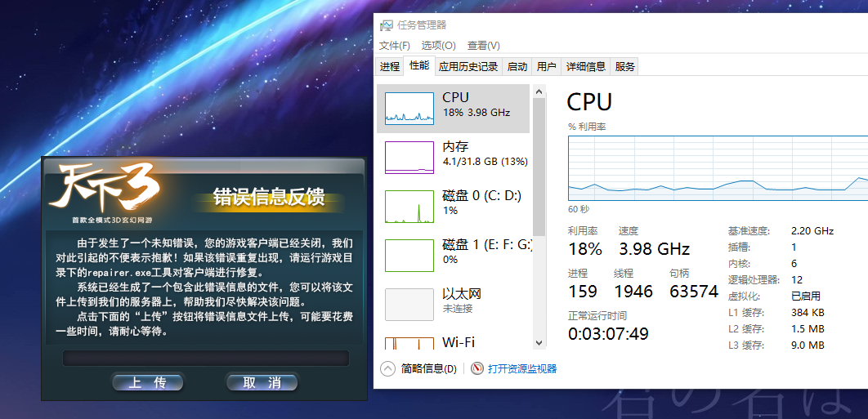
Task: Click the 基准速度 value 2.20 GHz
Action: (812, 231)
